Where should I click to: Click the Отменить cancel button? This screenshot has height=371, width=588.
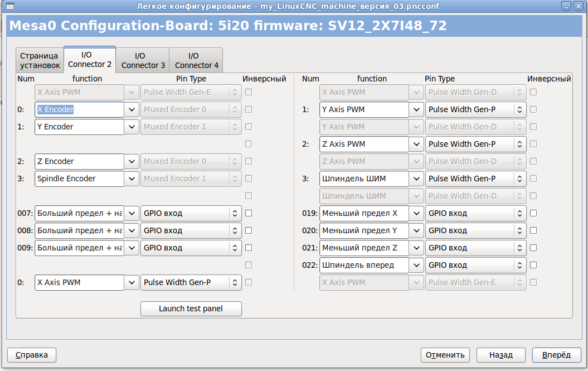(445, 355)
